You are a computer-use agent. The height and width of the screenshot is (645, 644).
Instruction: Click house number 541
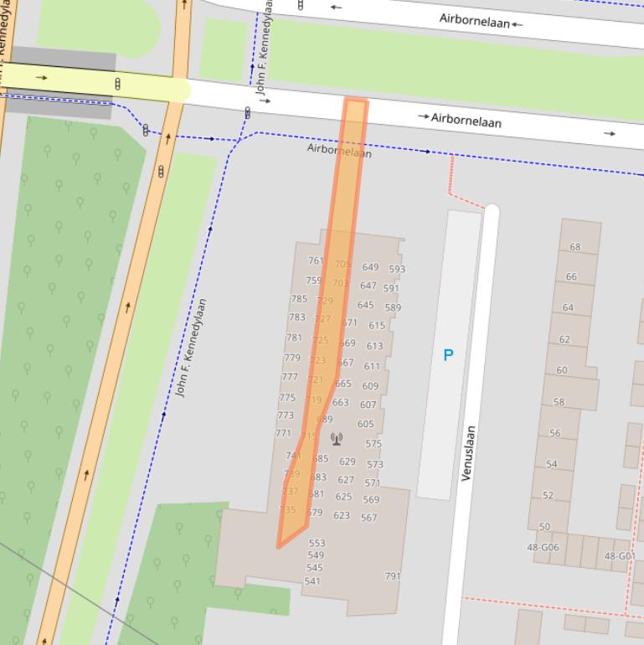click(312, 581)
